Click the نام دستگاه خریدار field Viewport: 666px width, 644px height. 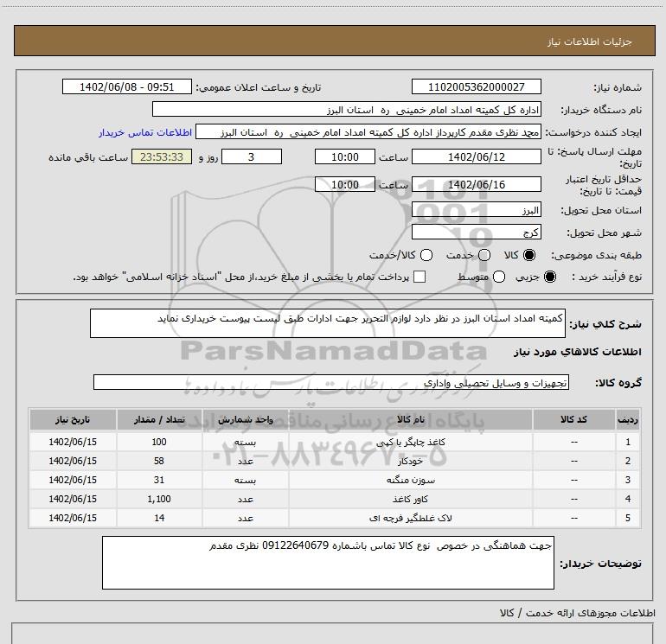(x=347, y=110)
